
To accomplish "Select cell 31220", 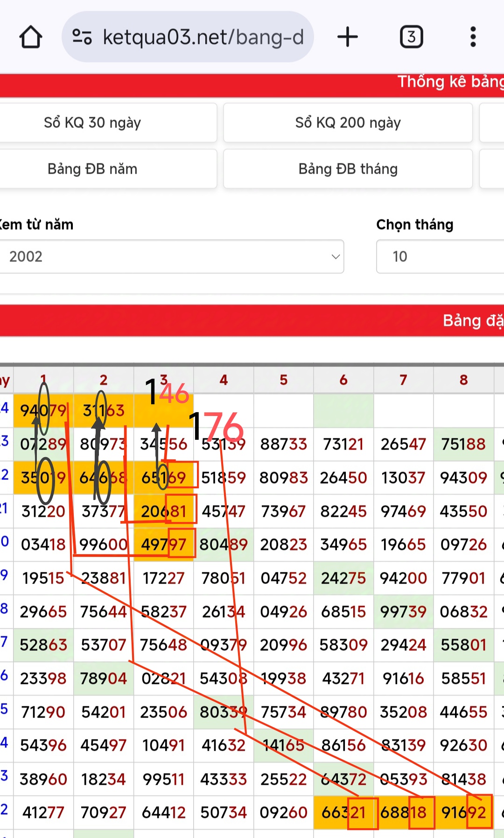I will [43, 511].
